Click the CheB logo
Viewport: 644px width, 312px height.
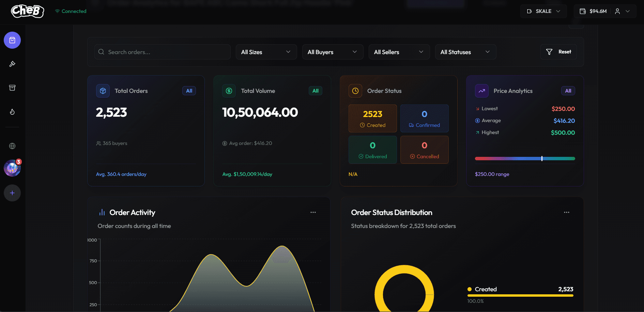pyautogui.click(x=28, y=11)
